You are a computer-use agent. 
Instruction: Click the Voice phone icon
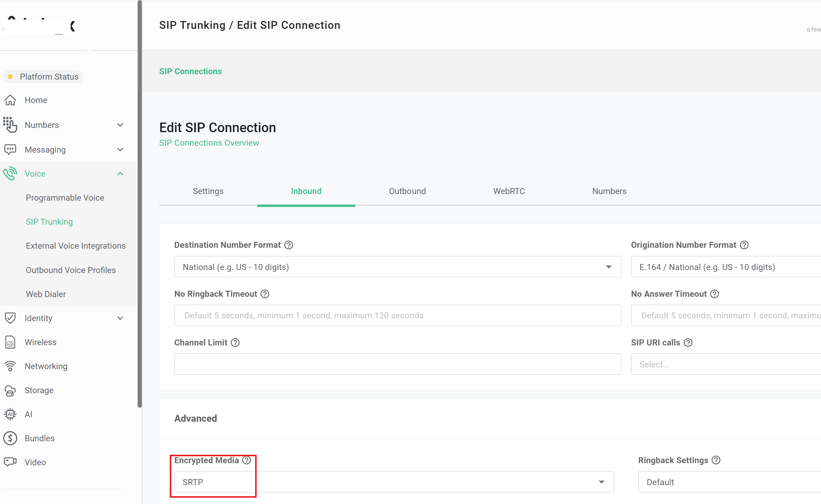tap(10, 173)
